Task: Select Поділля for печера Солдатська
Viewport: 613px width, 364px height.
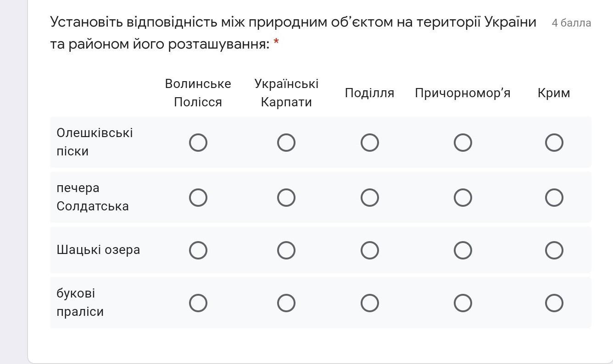Action: pos(370,198)
